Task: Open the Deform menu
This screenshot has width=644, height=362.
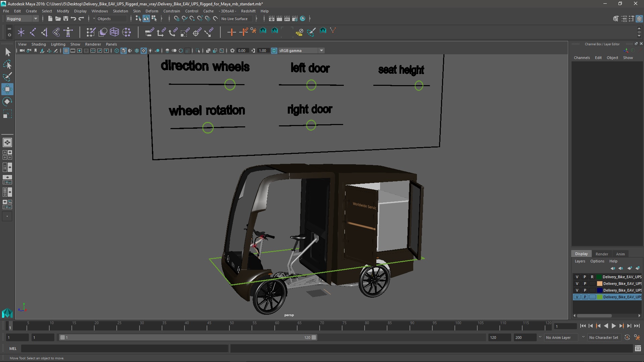Action: (x=152, y=11)
